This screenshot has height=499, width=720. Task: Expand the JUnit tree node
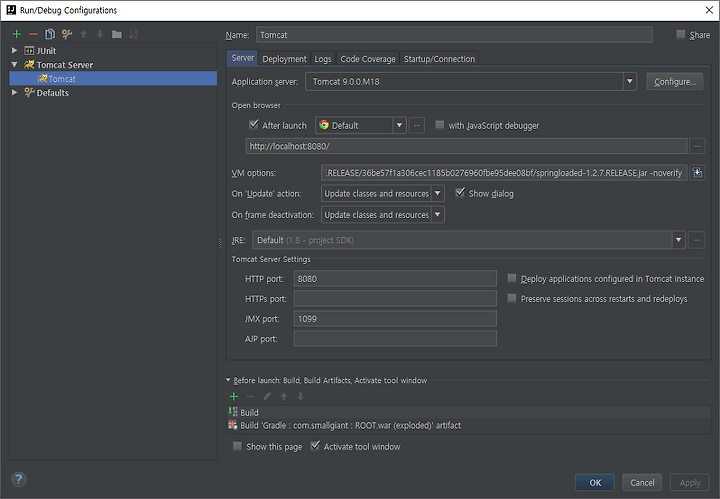[14, 50]
